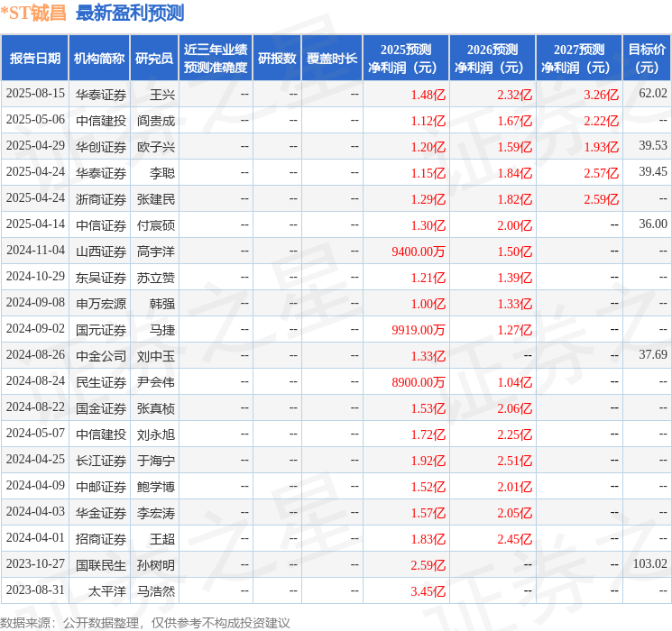
Task: Select the 3.45亿 forecast value
Action: pos(428,591)
